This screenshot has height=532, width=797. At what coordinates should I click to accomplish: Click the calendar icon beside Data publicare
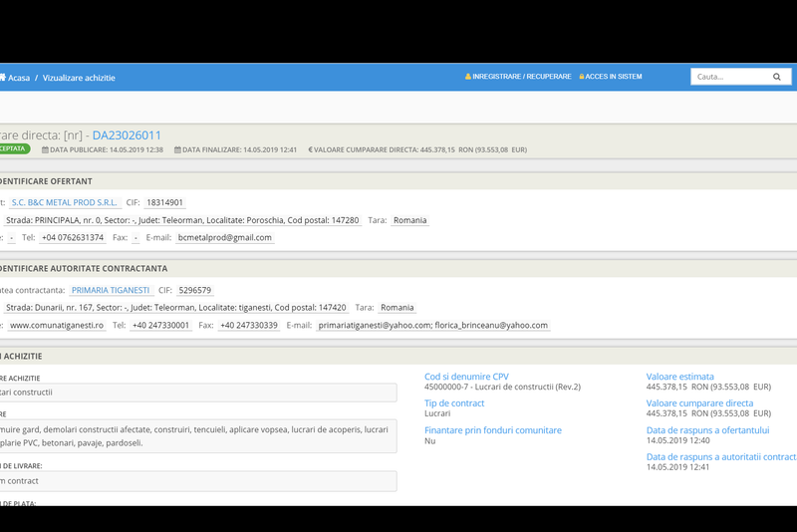click(45, 149)
